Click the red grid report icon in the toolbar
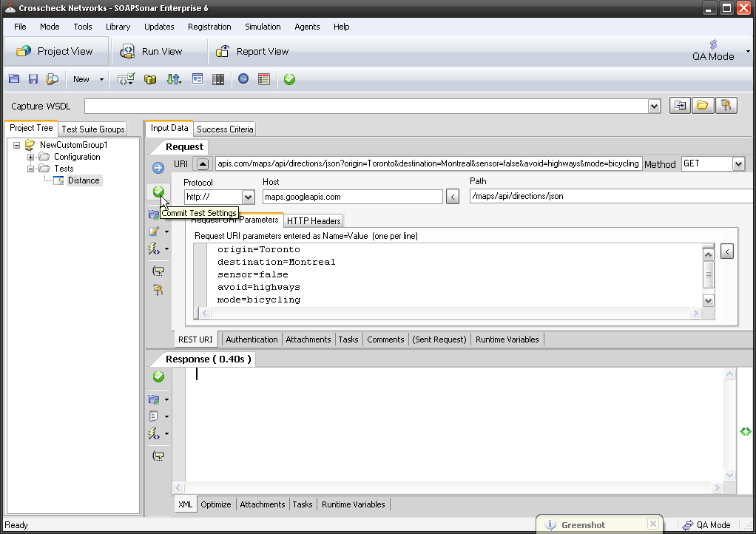The image size is (756, 534). coord(264,79)
